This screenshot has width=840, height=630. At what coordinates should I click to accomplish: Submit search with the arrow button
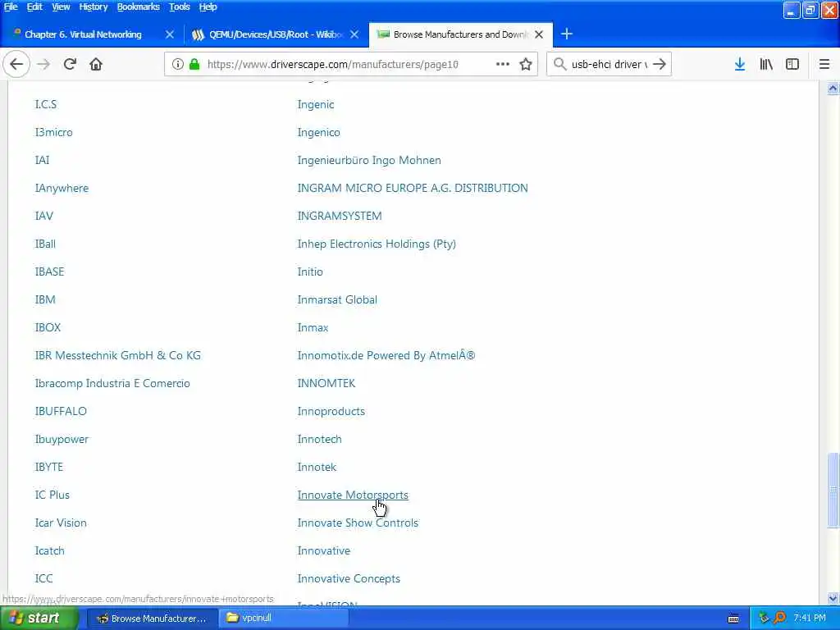(x=660, y=64)
